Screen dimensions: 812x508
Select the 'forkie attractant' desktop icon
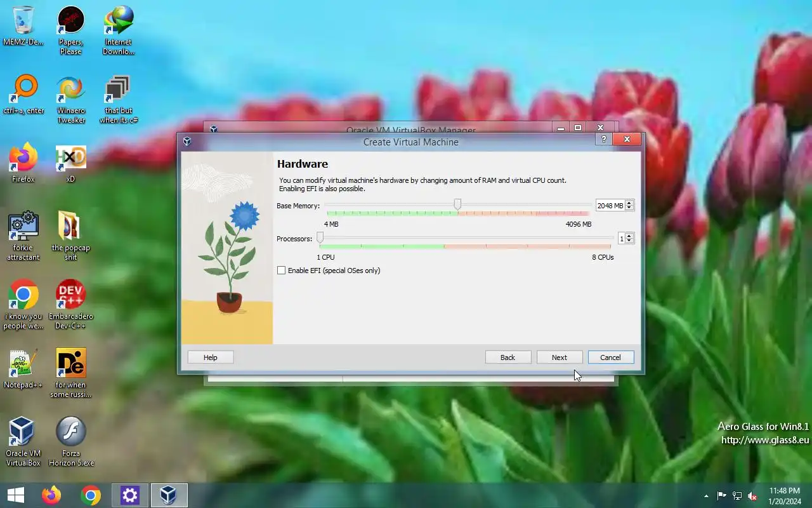[23, 236]
